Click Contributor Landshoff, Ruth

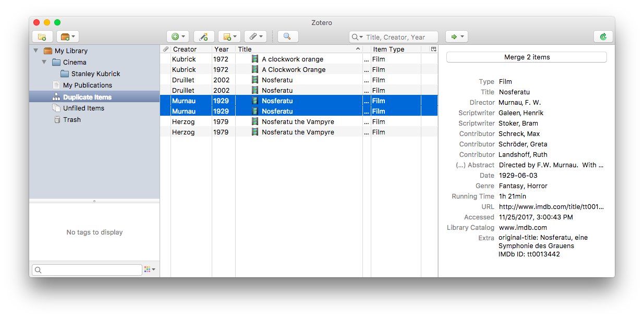click(x=523, y=154)
